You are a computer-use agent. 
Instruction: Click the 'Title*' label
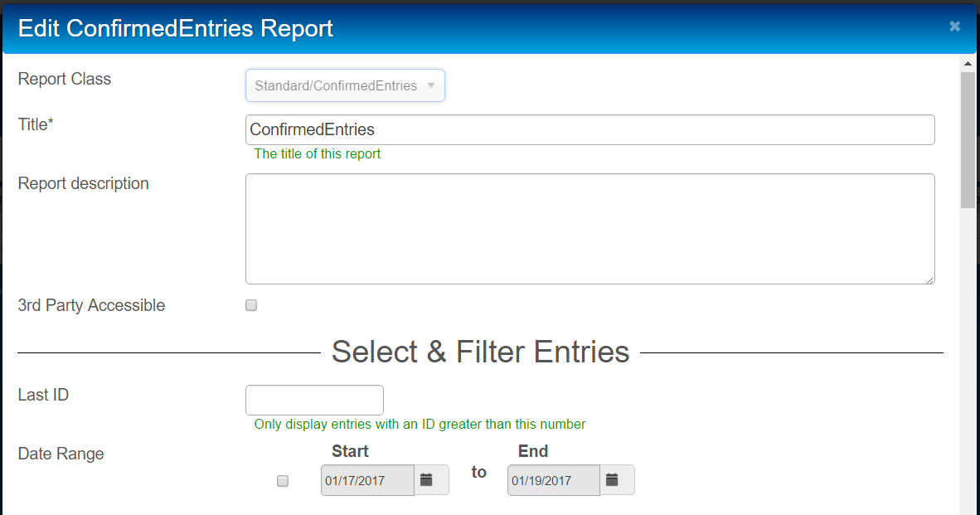tap(36, 124)
